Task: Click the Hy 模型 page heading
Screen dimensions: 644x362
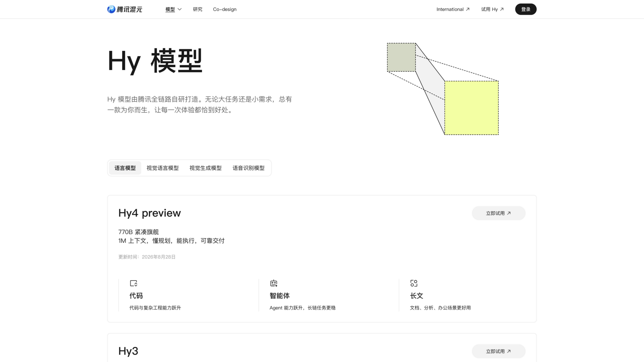Action: pyautogui.click(x=155, y=61)
